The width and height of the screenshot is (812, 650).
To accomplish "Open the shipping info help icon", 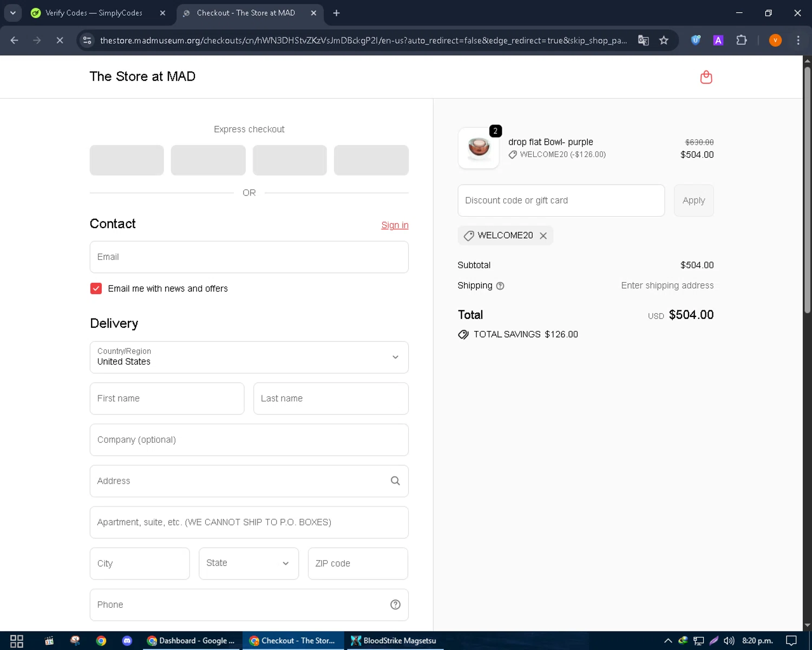I will click(500, 286).
